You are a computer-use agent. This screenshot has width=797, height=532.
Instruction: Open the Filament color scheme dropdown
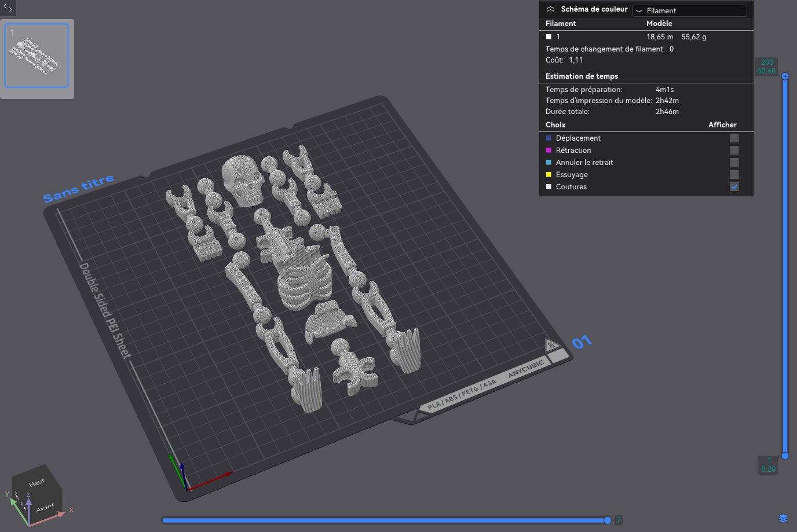[689, 10]
